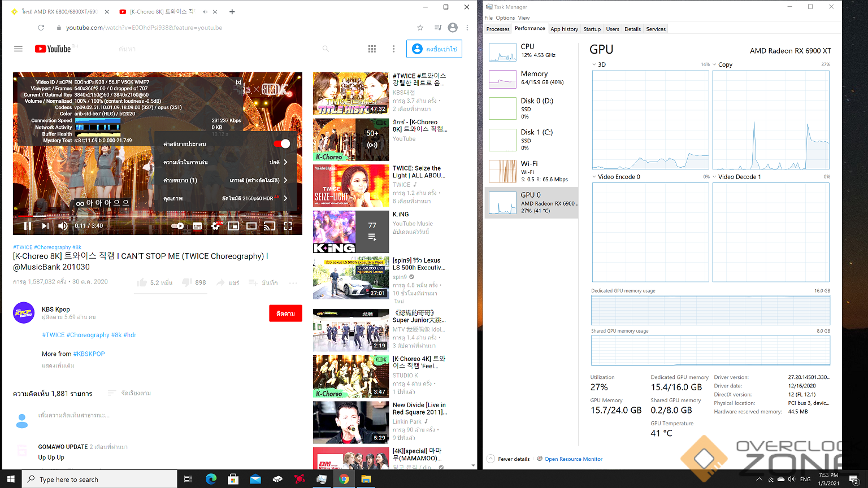
Task: Toggle autoplay switch in player bar
Action: pos(177,226)
